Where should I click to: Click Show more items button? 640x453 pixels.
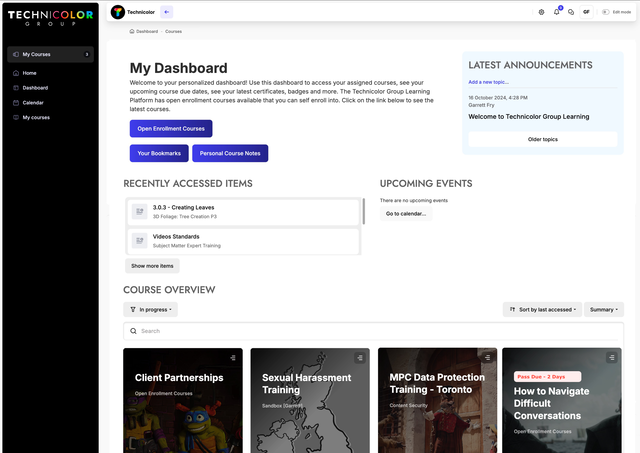tap(152, 266)
